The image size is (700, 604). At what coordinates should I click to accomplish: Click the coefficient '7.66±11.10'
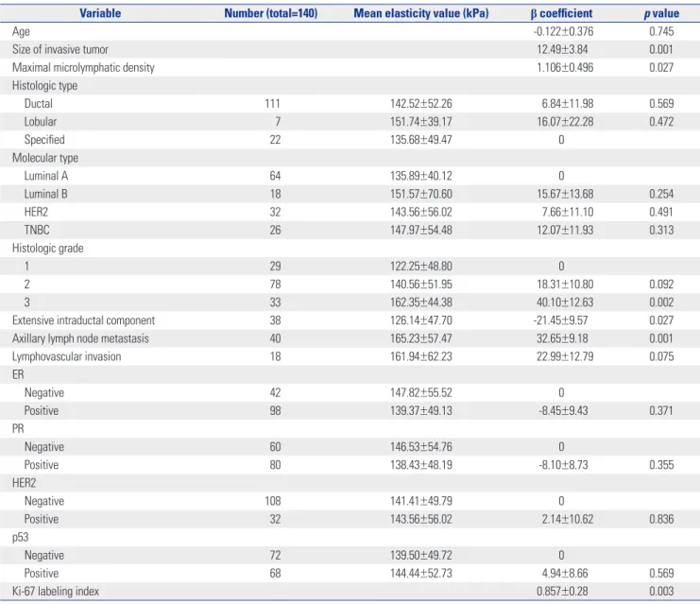568,213
